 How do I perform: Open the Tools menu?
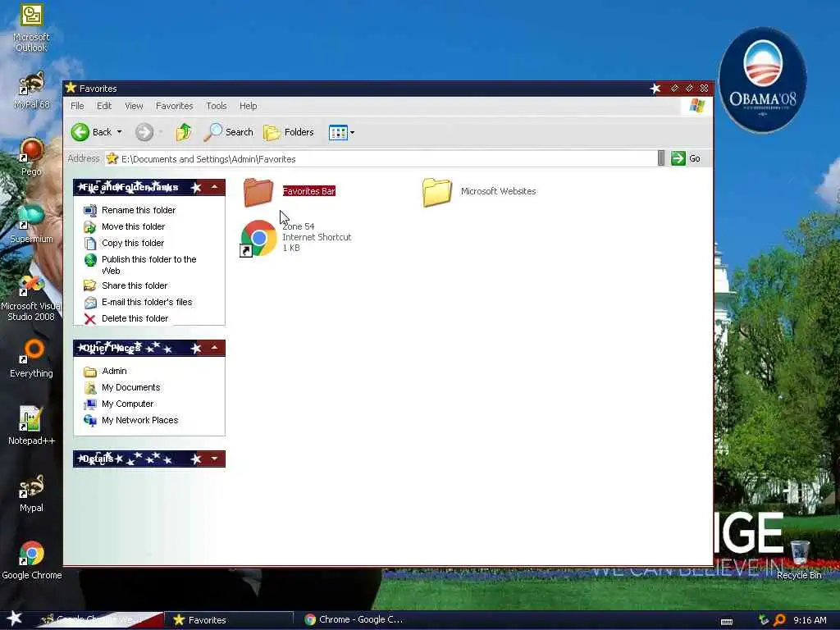tap(217, 106)
